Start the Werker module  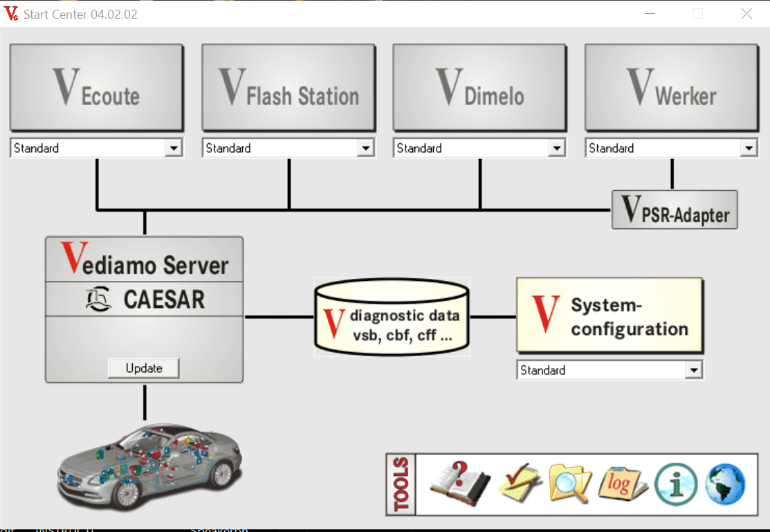pos(671,87)
